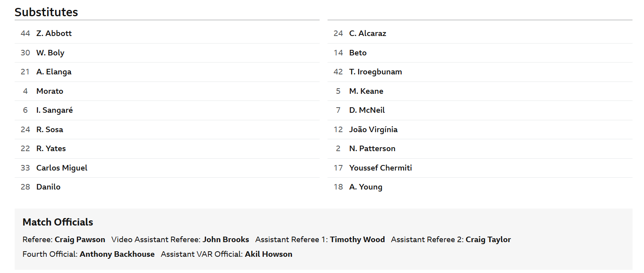Click on A. Young number 18
The height and width of the screenshot is (273, 644).
(x=480, y=187)
